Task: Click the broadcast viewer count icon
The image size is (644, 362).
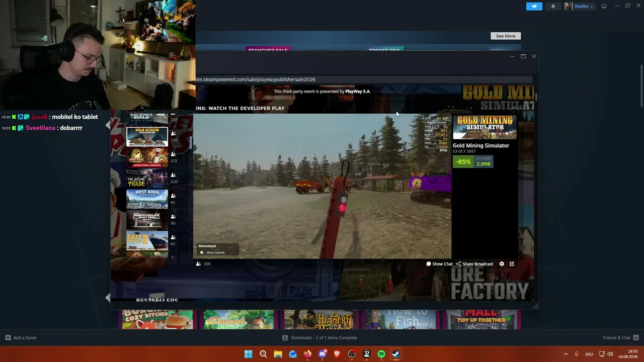Action: pyautogui.click(x=198, y=263)
